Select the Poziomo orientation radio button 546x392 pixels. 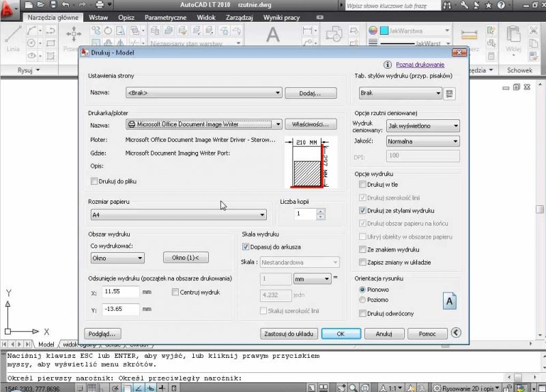coord(362,299)
